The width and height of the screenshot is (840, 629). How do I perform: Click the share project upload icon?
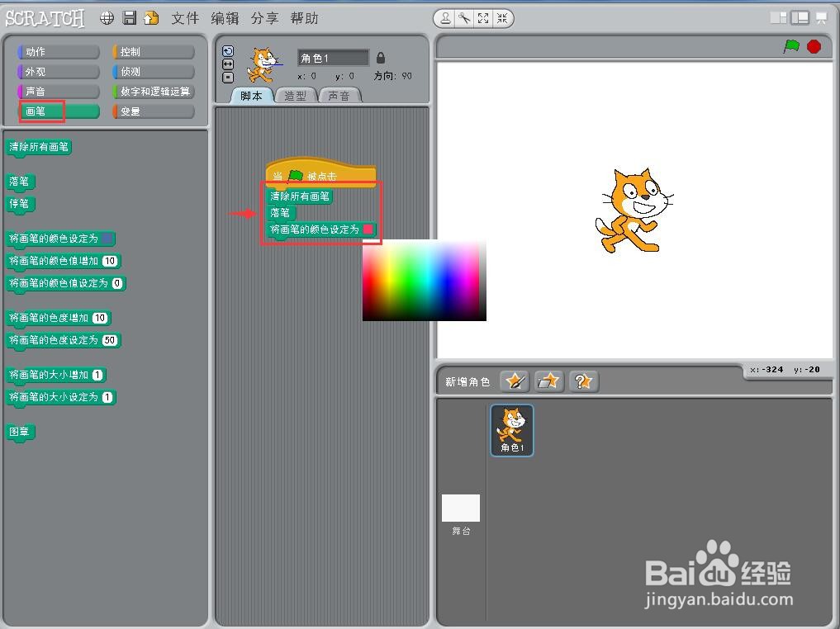click(149, 17)
